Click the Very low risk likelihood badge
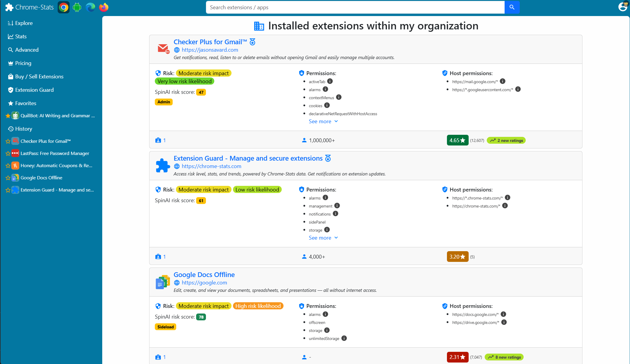The image size is (630, 364). (x=184, y=81)
